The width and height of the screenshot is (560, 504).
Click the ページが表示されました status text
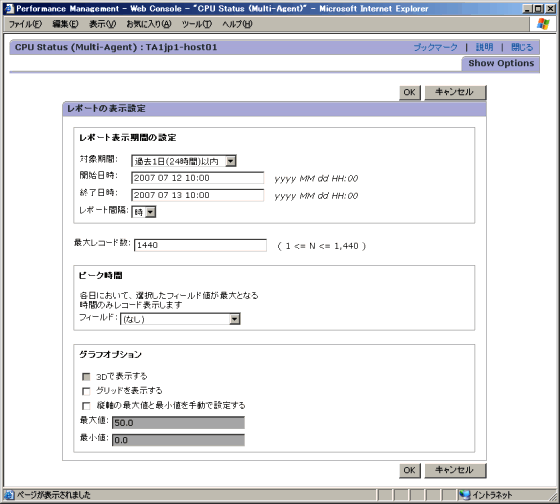click(x=54, y=495)
